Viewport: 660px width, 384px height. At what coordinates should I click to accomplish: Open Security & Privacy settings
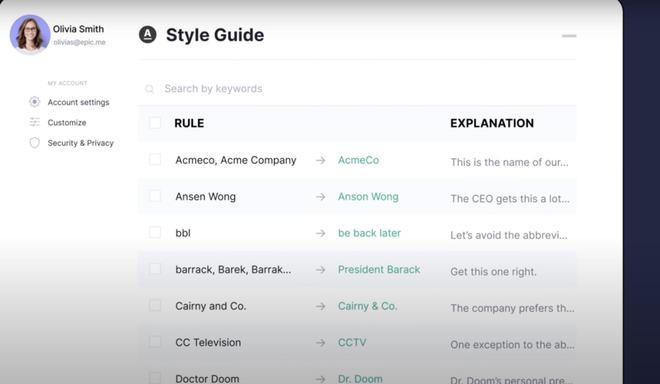(80, 143)
